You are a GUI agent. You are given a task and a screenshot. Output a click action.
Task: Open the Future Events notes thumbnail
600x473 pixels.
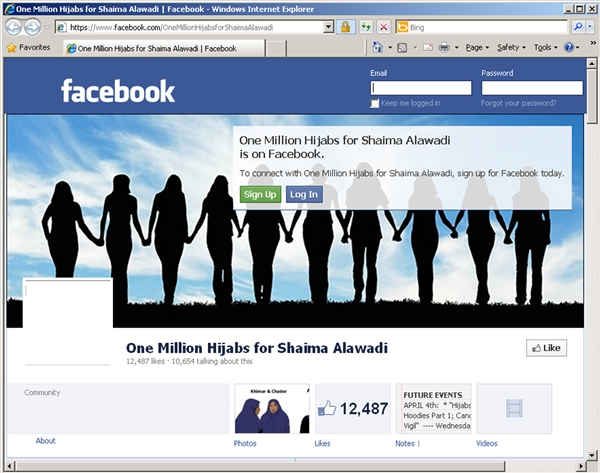(x=434, y=408)
